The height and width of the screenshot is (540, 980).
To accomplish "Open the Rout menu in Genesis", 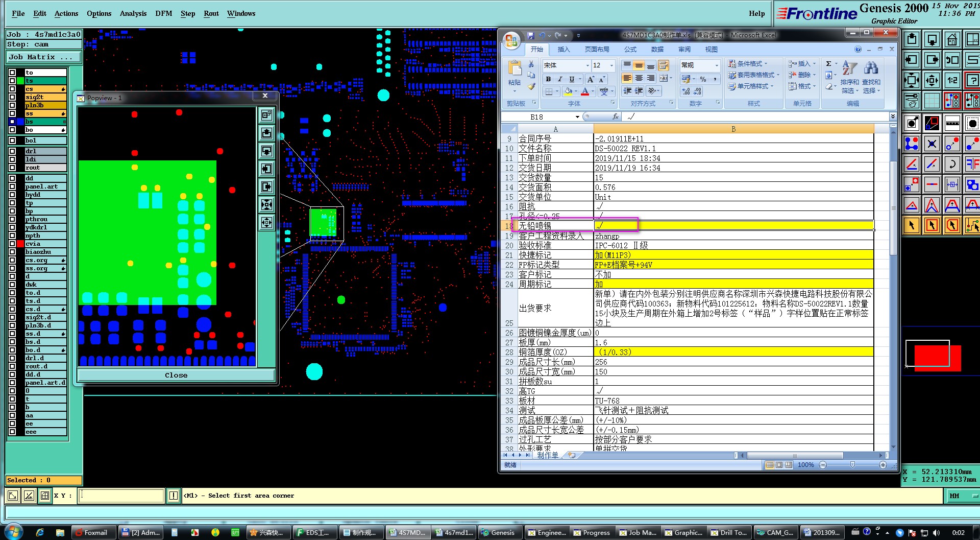I will pos(211,13).
